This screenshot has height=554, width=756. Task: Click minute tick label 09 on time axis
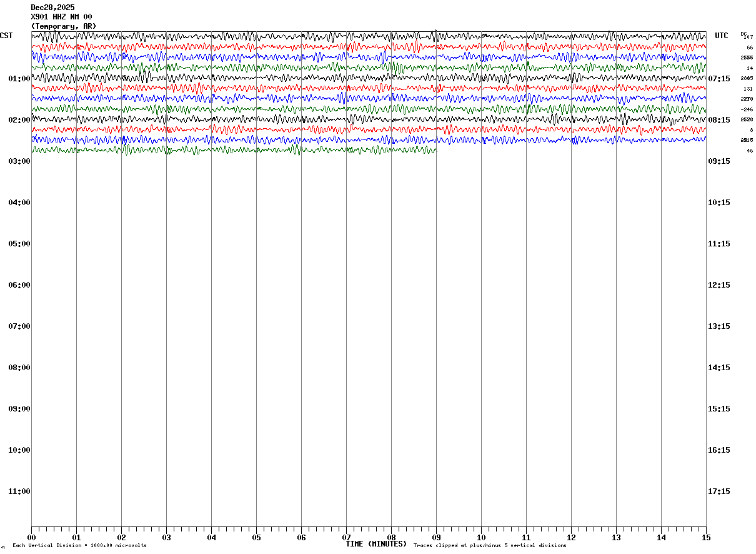(436, 537)
